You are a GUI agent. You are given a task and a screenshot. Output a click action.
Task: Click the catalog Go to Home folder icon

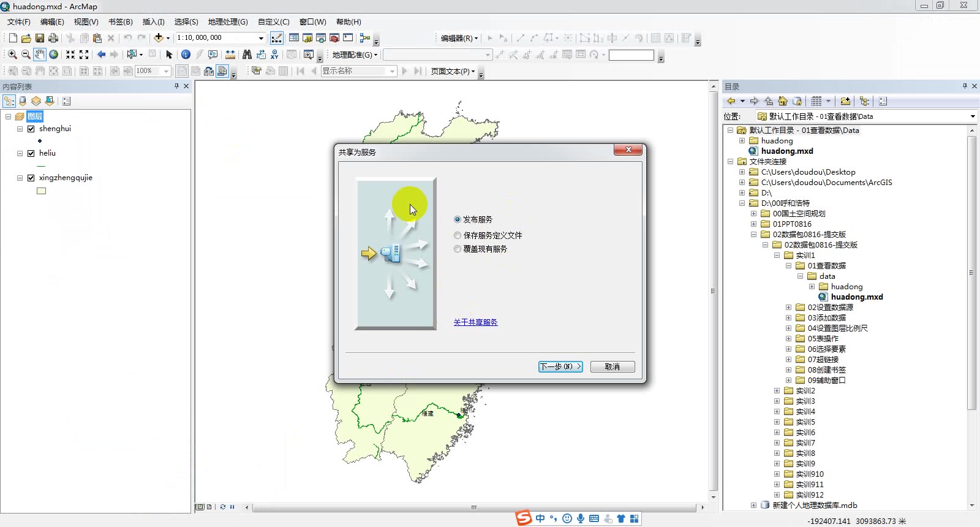point(783,101)
